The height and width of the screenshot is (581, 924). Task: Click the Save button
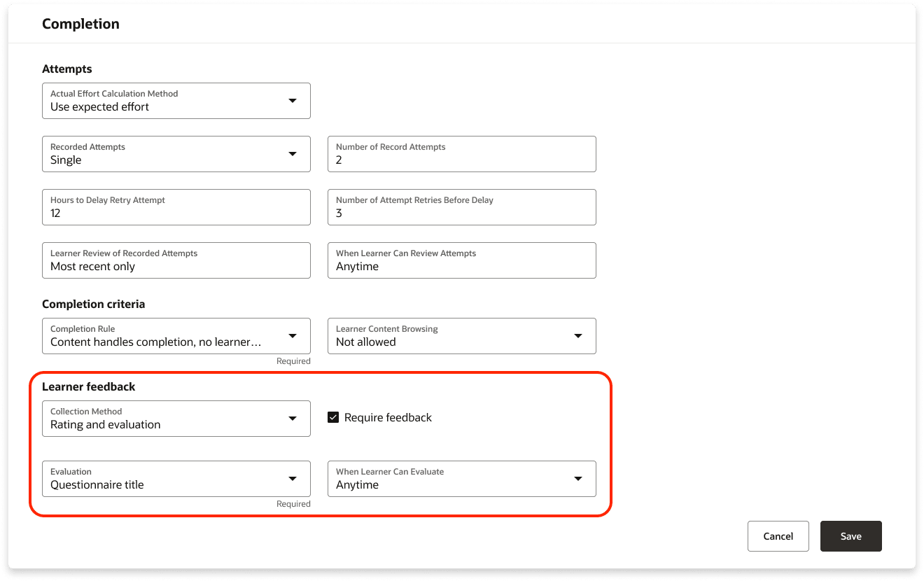(x=850, y=535)
